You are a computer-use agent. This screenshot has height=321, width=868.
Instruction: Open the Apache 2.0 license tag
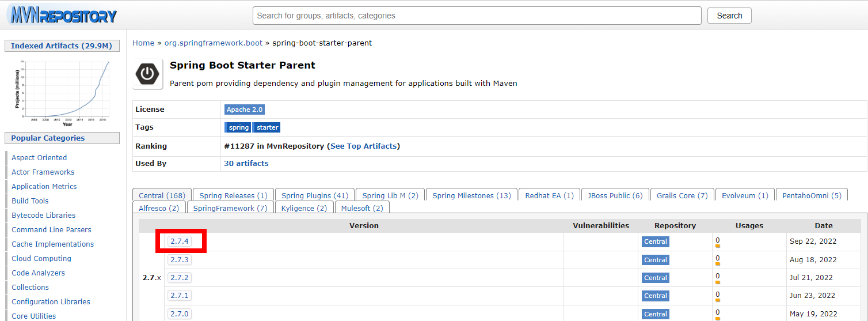click(245, 109)
